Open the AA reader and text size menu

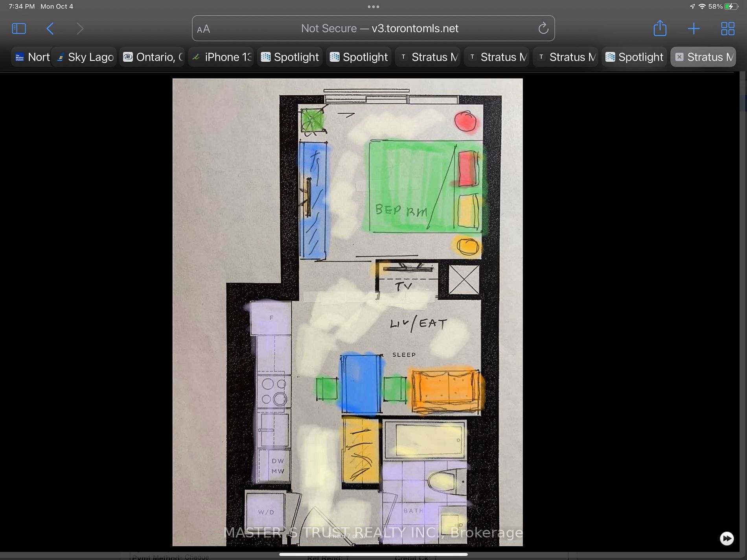coord(204,29)
